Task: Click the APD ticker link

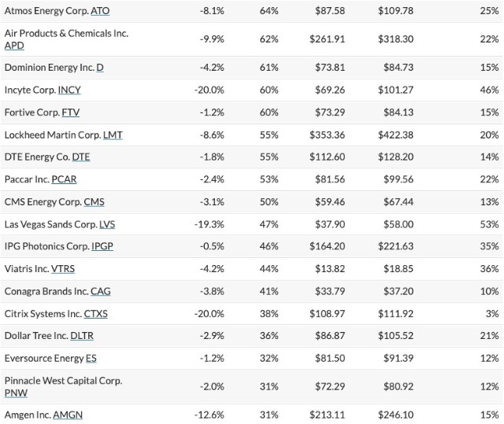Action: click(14, 46)
